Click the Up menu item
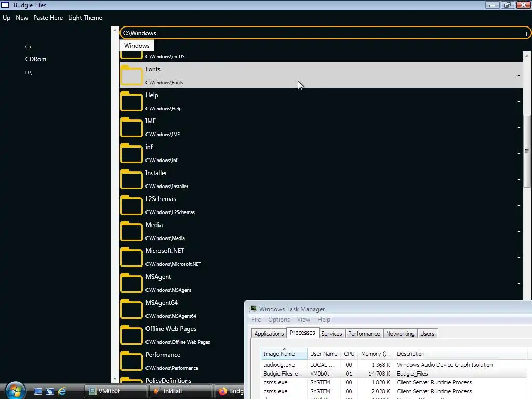Screen dimensions: 532x399 6,18
